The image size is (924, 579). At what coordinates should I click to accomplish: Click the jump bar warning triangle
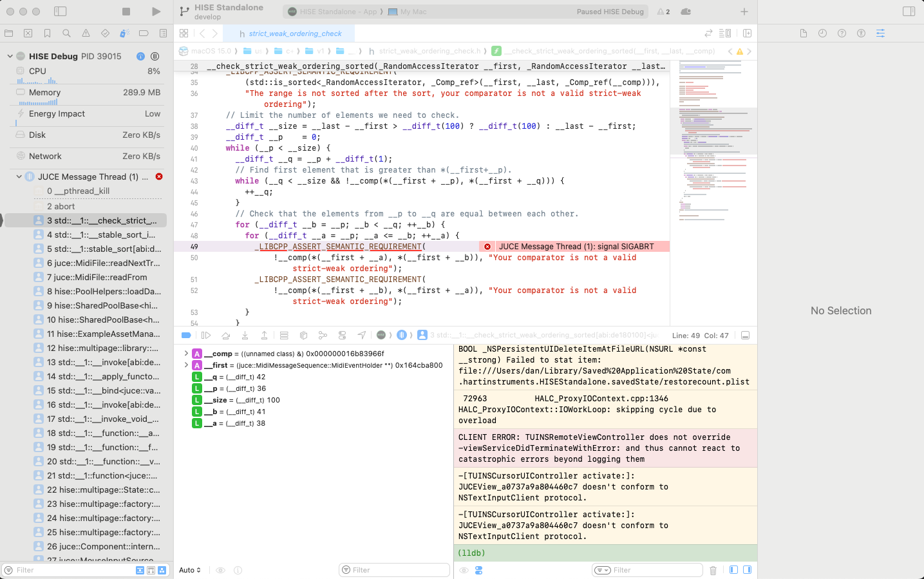coord(739,52)
